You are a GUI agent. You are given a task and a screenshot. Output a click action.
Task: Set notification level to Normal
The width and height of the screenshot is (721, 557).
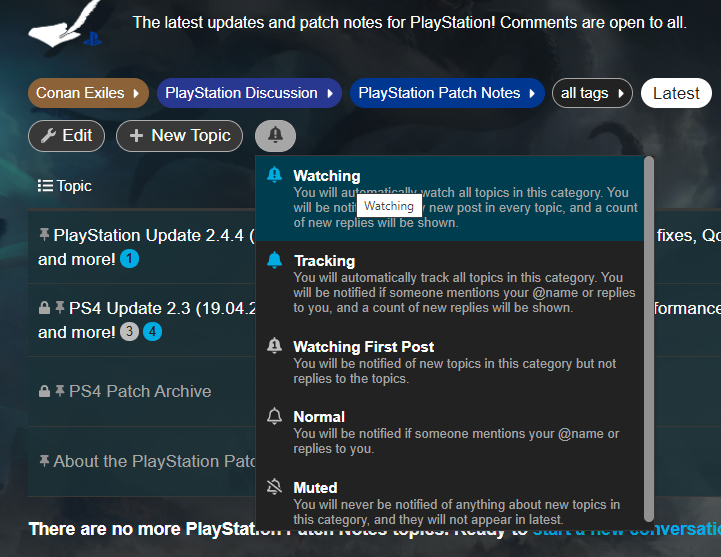click(x=449, y=432)
